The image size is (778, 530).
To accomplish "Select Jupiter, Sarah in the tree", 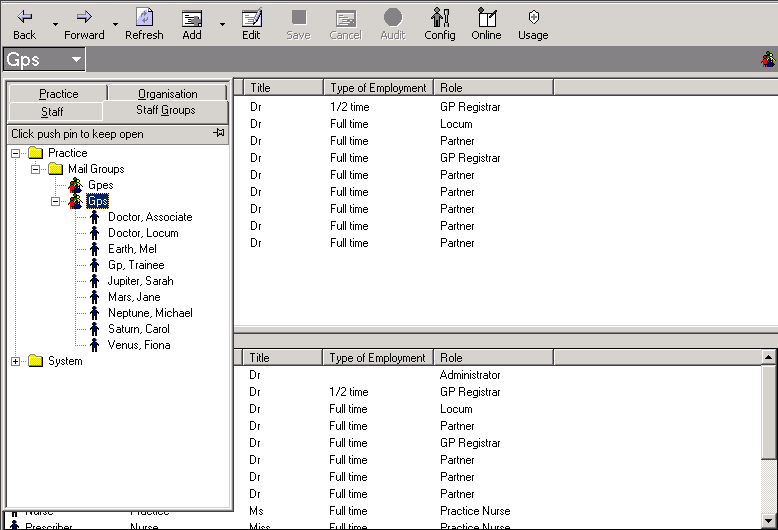I will [140, 281].
